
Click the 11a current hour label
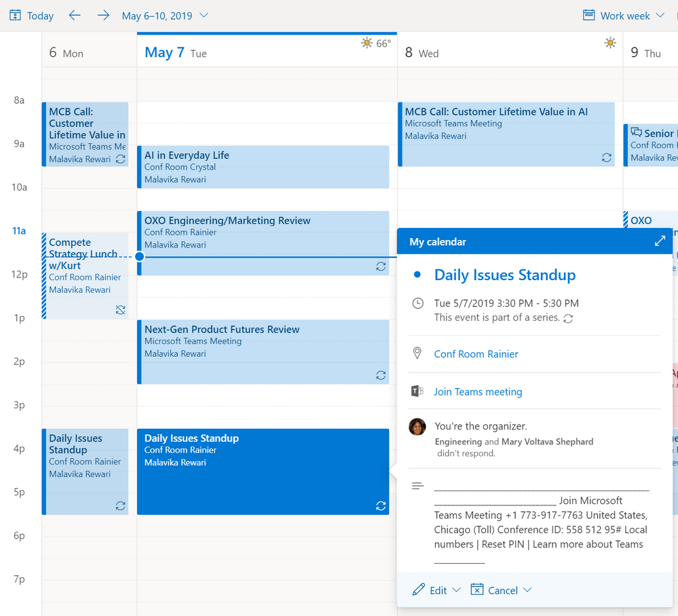(19, 231)
